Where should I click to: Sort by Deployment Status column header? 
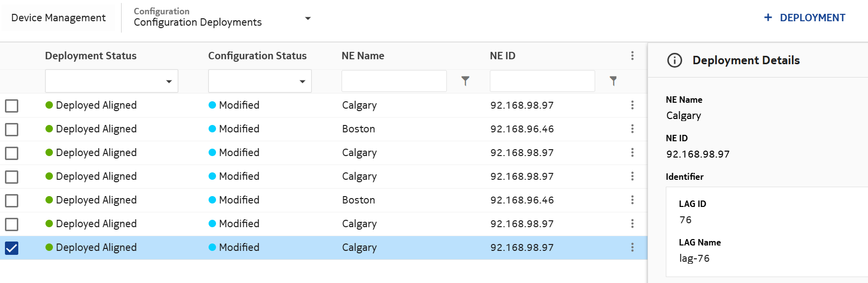click(x=91, y=56)
